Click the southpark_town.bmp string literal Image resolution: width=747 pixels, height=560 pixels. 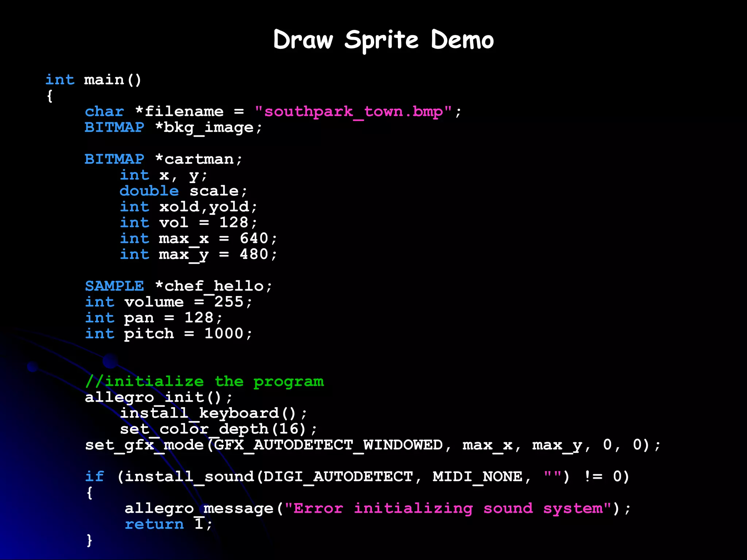pyautogui.click(x=353, y=112)
